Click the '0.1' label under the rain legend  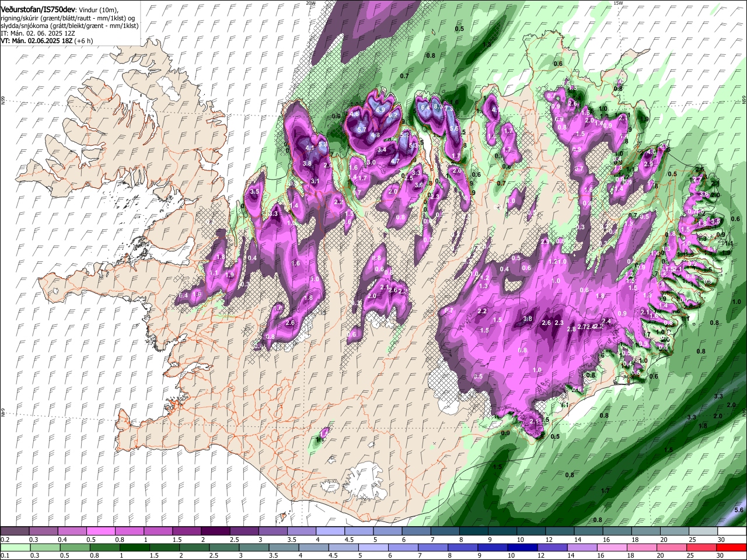click(5, 555)
